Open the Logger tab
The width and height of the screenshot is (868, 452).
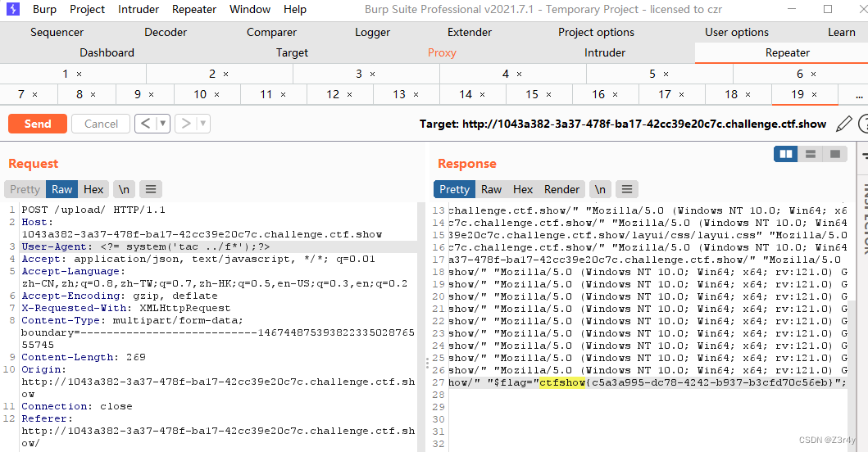[373, 32]
